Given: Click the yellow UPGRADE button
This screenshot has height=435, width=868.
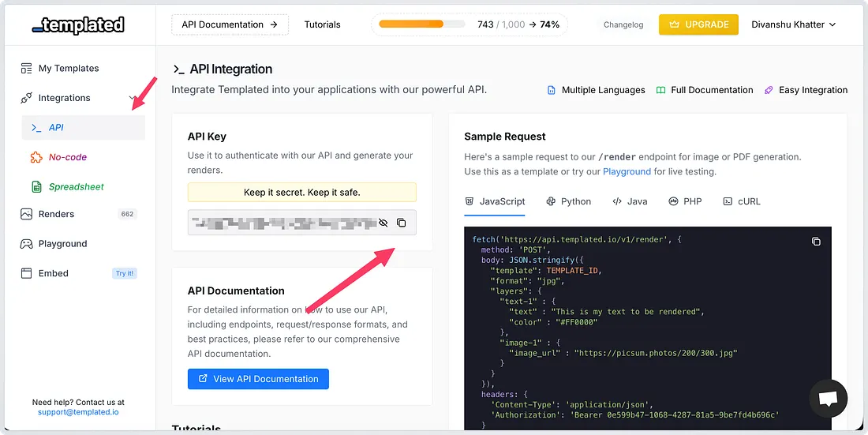Looking at the screenshot, I should click(x=698, y=24).
